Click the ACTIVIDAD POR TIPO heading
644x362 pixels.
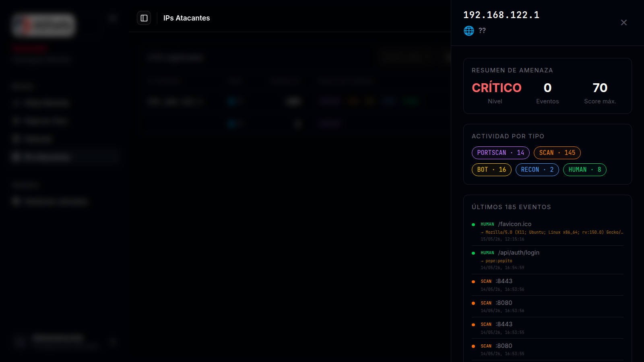508,136
